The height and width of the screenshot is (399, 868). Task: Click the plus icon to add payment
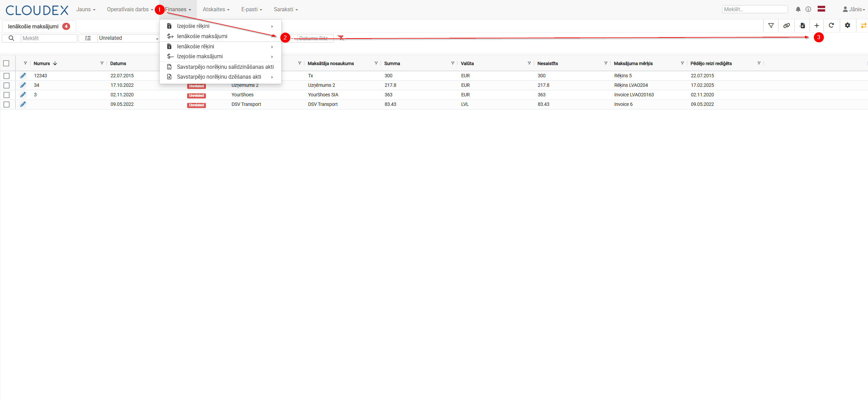pos(817,26)
